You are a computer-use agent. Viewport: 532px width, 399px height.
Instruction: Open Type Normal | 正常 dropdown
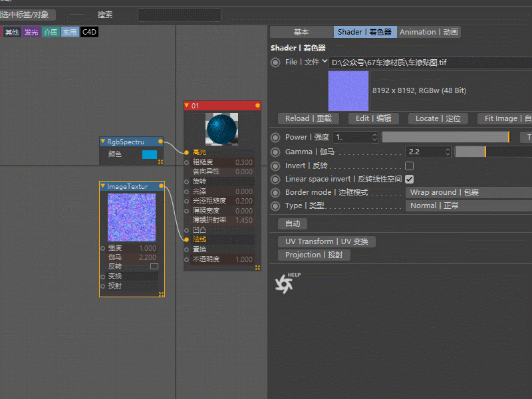(469, 205)
